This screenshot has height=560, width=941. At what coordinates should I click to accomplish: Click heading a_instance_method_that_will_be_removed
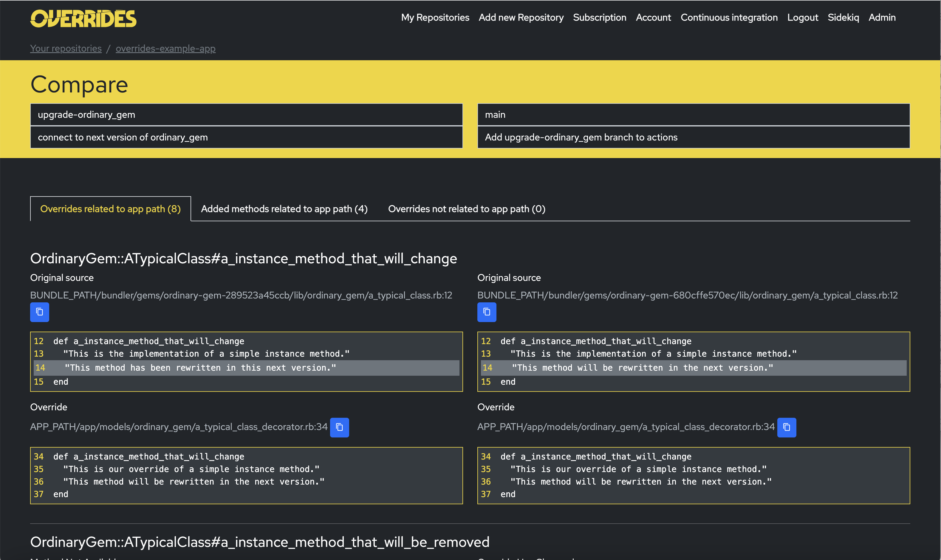pos(260,542)
